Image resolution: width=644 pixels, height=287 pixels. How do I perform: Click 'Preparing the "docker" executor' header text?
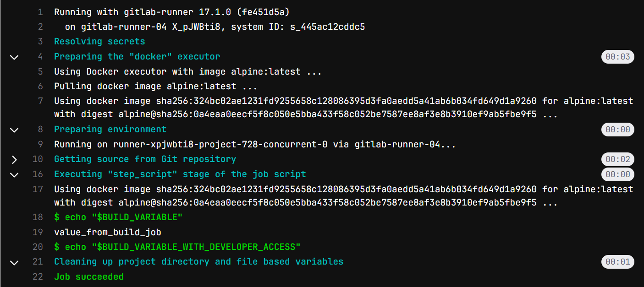(x=137, y=57)
